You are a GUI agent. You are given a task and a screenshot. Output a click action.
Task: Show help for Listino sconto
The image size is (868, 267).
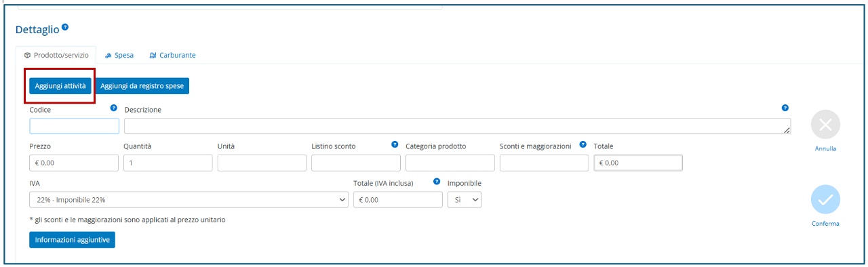(x=395, y=144)
